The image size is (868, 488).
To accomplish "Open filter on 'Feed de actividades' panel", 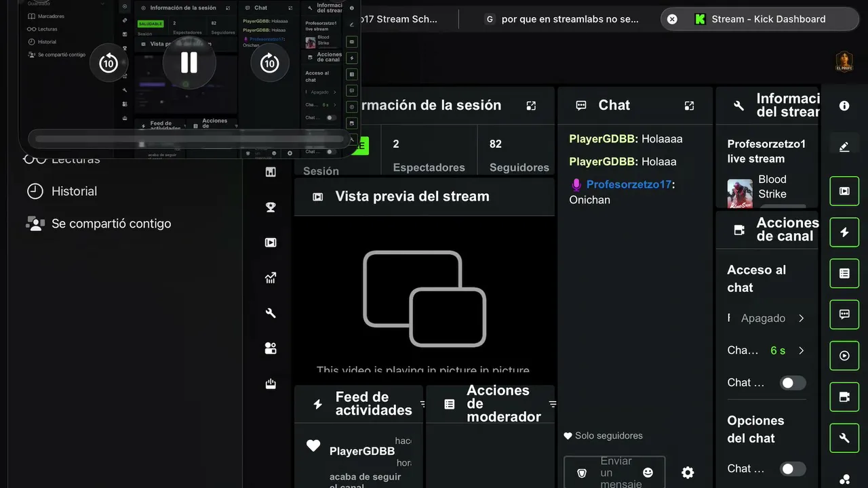I will point(422,404).
